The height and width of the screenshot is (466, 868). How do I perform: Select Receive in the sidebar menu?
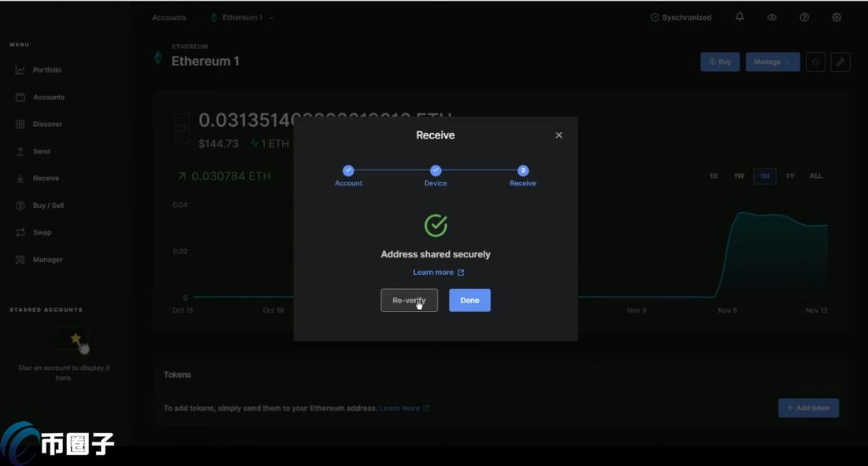click(x=37, y=178)
